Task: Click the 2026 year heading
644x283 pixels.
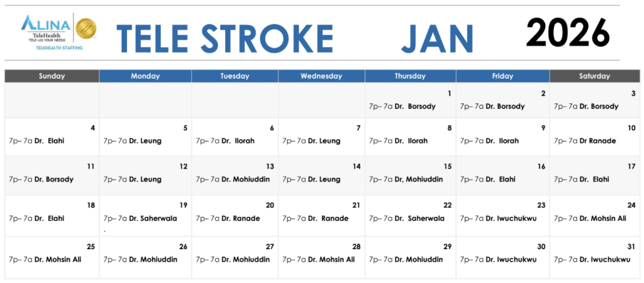Action: [568, 33]
